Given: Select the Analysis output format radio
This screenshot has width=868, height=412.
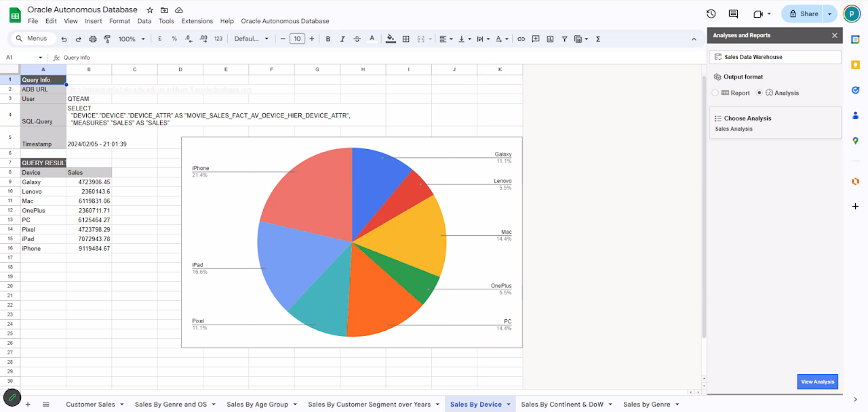Looking at the screenshot, I should (x=759, y=93).
